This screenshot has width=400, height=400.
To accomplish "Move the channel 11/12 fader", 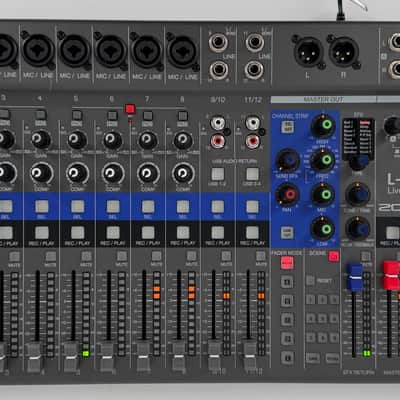I will click(x=249, y=357).
